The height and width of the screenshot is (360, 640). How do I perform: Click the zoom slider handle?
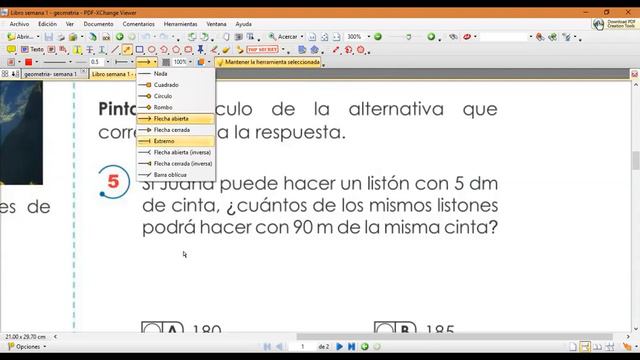409,37
